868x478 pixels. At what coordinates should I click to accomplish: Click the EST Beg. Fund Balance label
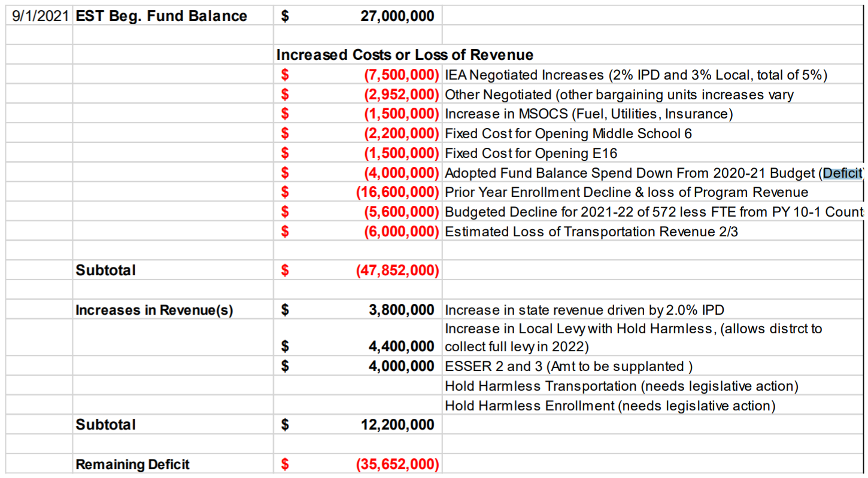(161, 16)
